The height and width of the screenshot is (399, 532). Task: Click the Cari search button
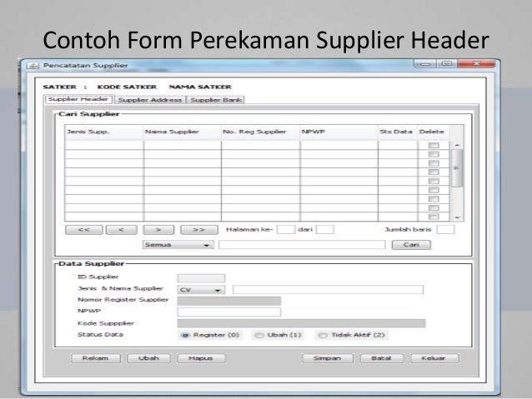click(x=411, y=245)
